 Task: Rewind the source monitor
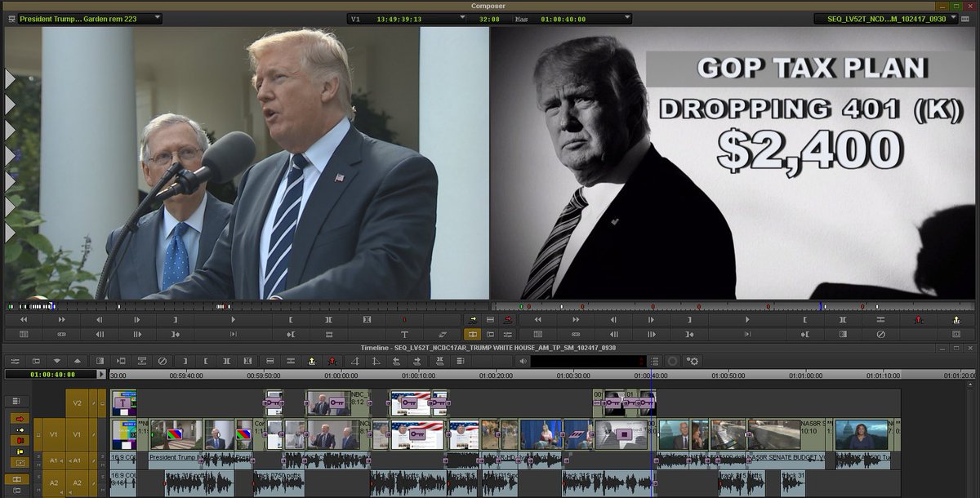tap(24, 319)
